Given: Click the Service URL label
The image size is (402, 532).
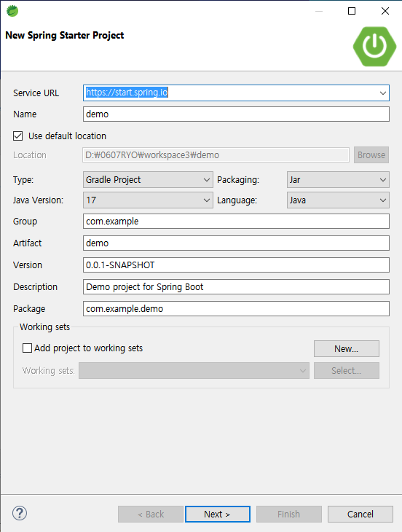Looking at the screenshot, I should [x=36, y=93].
